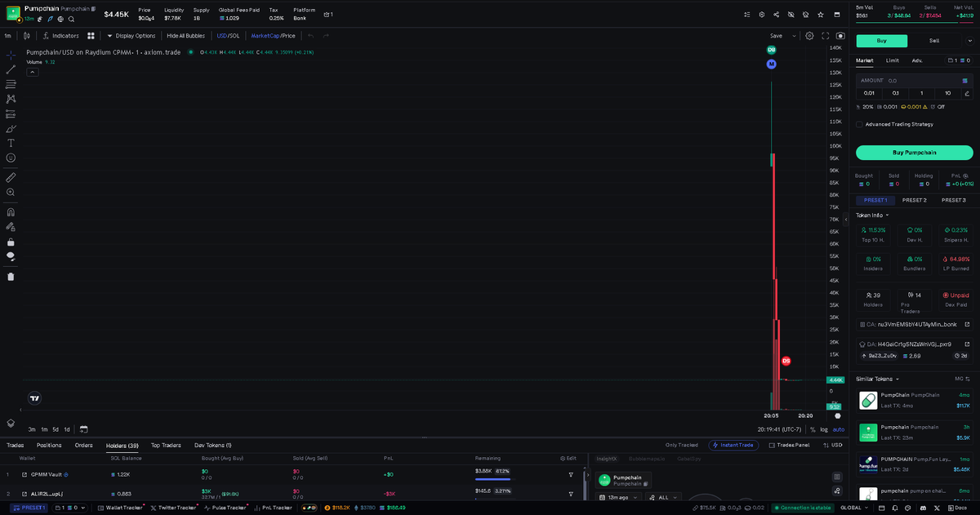
Task: Open contract address external link icon
Action: 967,324
